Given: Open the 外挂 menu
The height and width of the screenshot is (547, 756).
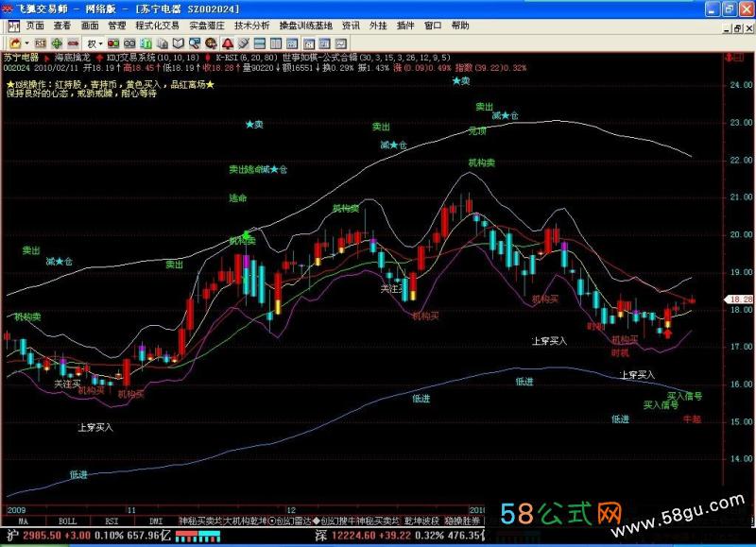Looking at the screenshot, I should 378,26.
